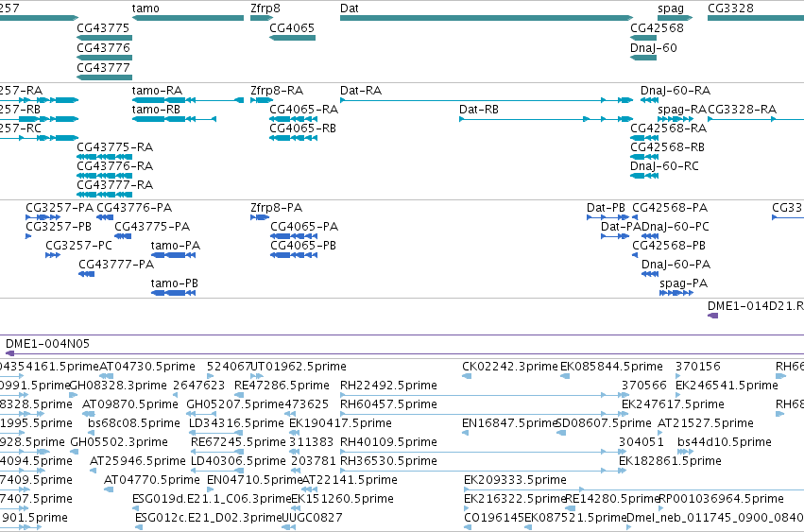Click the 'CG42568' gene label

pyautogui.click(x=657, y=28)
